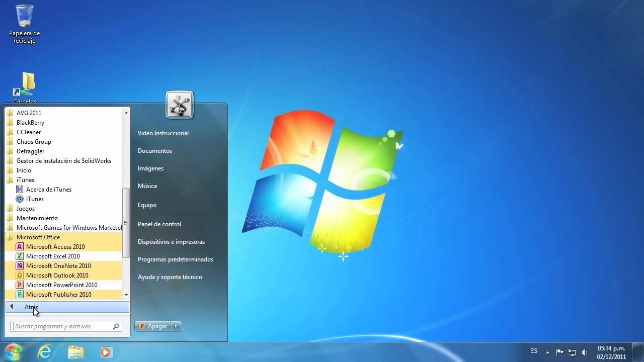
Task: Open Imágenes from the Start menu
Action: coord(150,168)
